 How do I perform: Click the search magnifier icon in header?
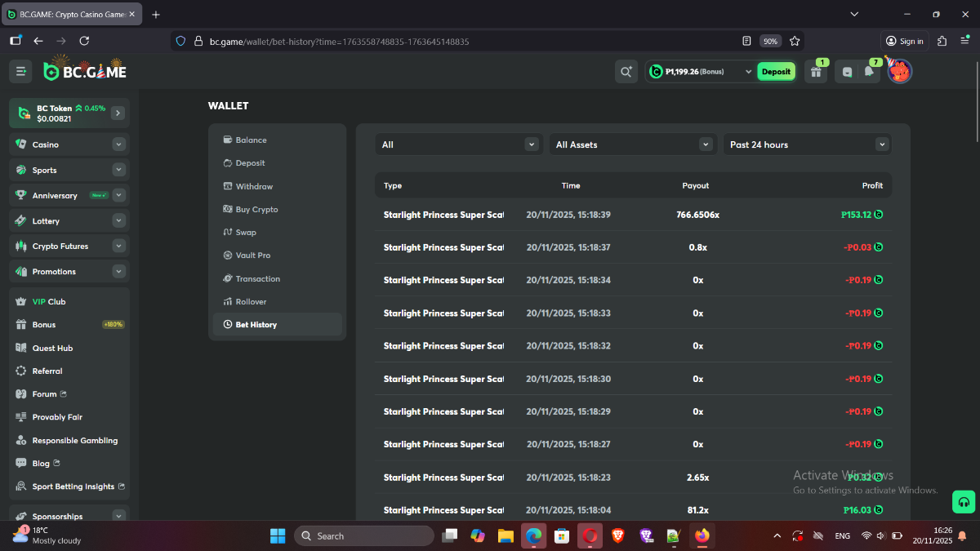pyautogui.click(x=626, y=72)
